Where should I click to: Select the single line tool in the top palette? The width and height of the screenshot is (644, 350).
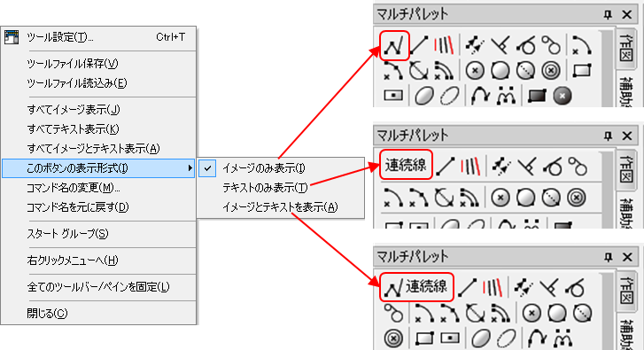click(x=419, y=45)
